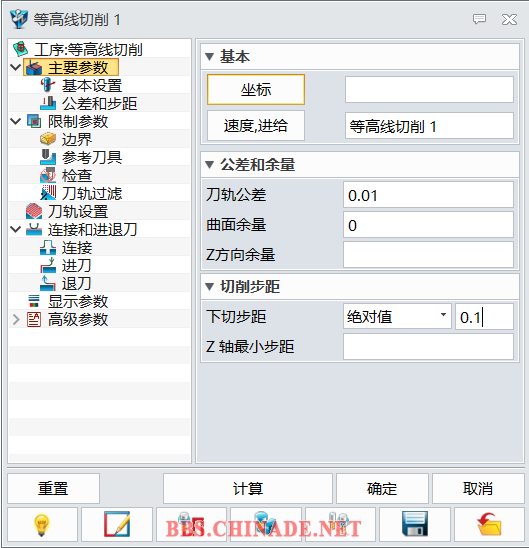Collapse the 公差和余量 section
This screenshot has height=548, width=529.
pos(209,165)
